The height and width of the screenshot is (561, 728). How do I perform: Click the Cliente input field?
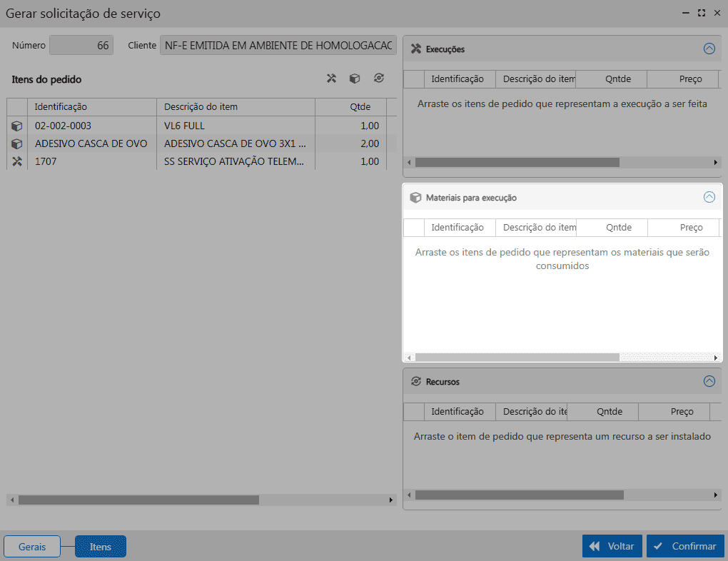278,46
